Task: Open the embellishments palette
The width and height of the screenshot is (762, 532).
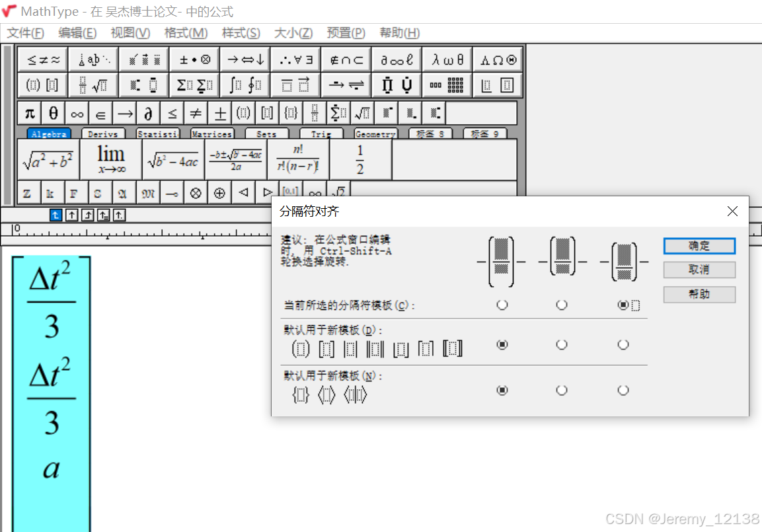Action: pos(144,59)
